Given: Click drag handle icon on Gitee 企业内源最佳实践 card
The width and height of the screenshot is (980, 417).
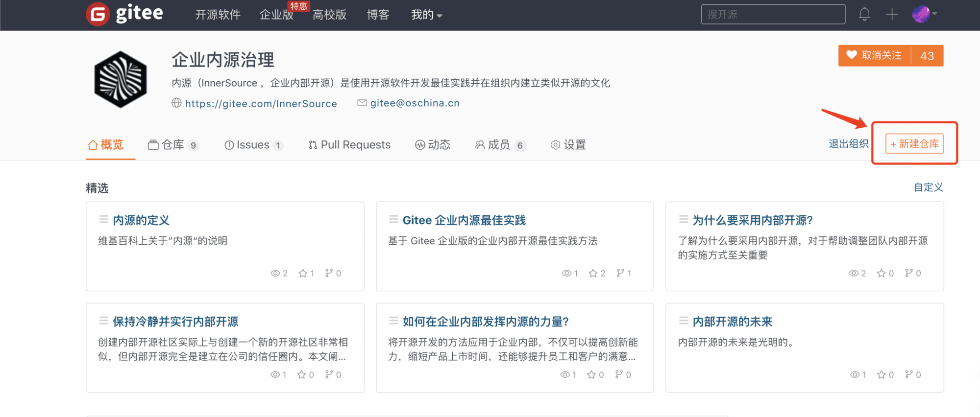Looking at the screenshot, I should 393,219.
